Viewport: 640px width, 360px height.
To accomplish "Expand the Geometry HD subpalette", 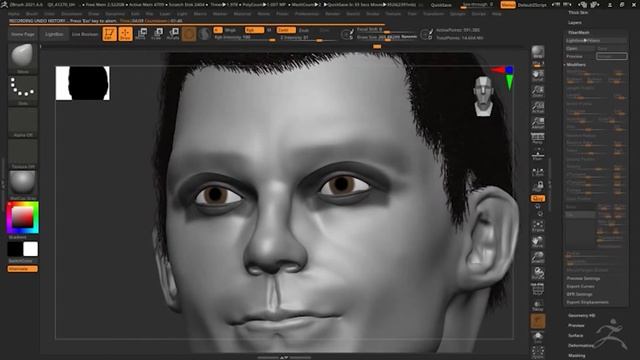I will point(582,316).
